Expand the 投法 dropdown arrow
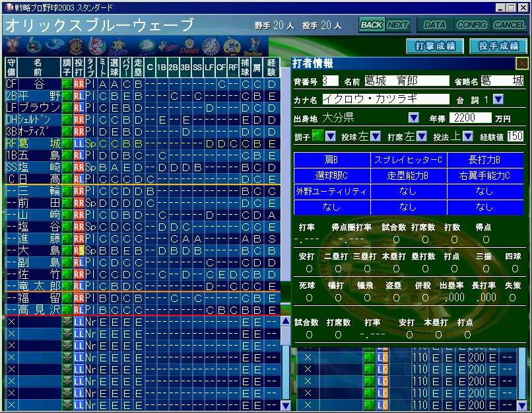The height and width of the screenshot is (413, 532). coord(467,136)
